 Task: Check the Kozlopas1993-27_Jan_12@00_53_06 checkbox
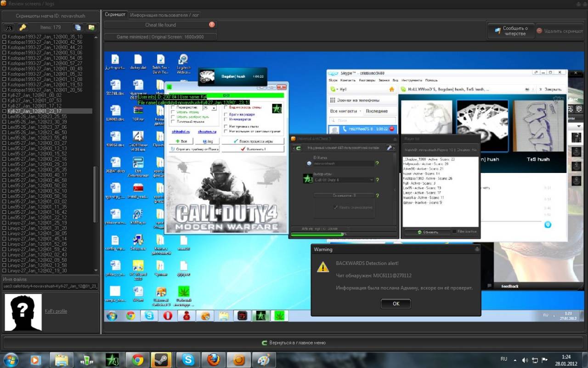coord(5,52)
